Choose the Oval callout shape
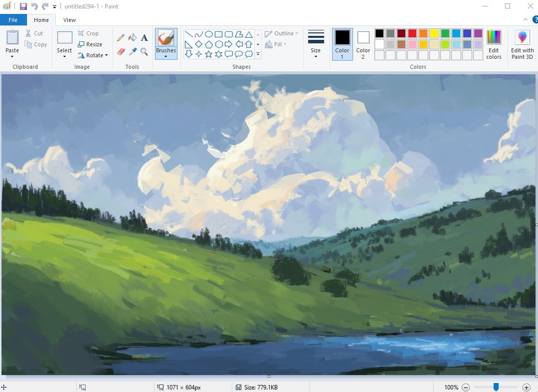Image resolution: width=538 pixels, height=392 pixels. [239, 54]
